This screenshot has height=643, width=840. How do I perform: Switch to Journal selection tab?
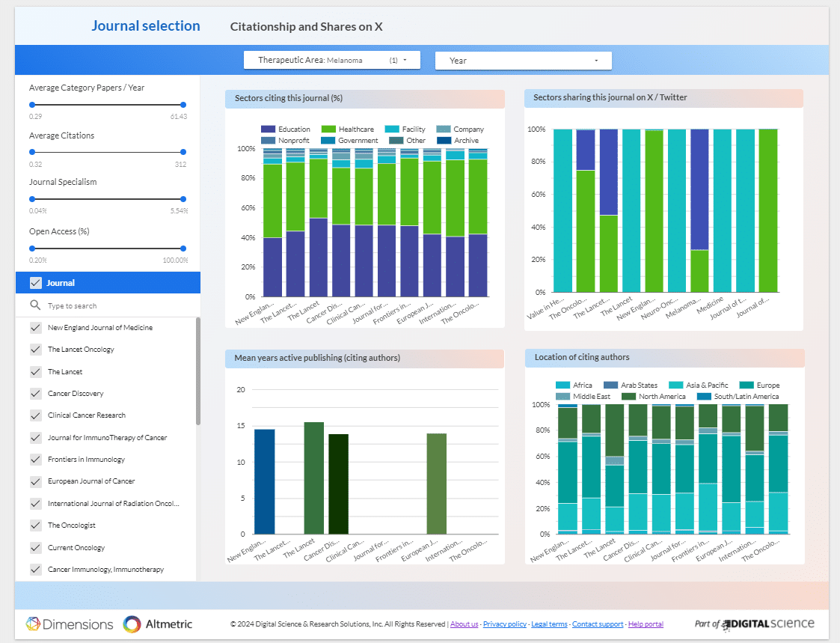click(146, 26)
